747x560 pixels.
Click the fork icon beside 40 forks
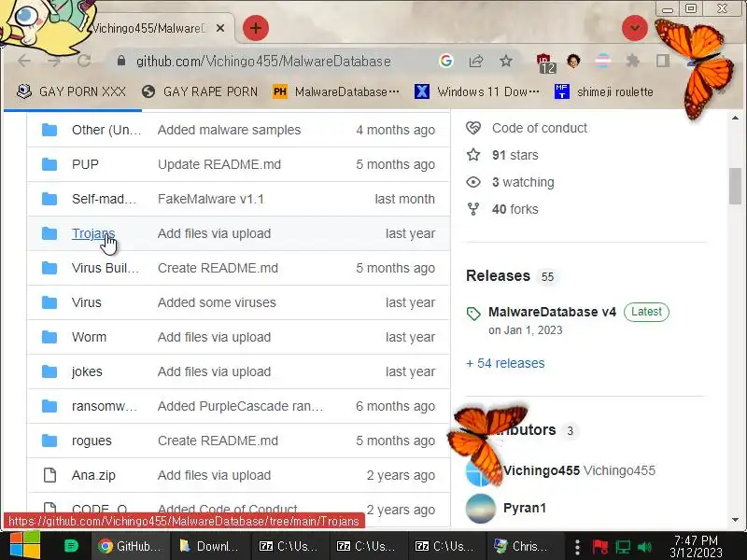(x=473, y=209)
